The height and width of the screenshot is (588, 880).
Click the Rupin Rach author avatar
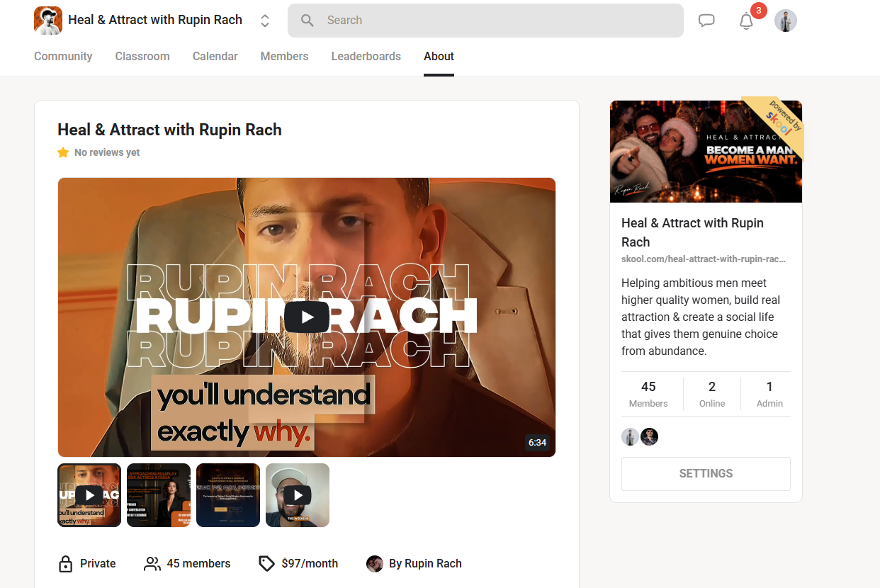pyautogui.click(x=375, y=564)
